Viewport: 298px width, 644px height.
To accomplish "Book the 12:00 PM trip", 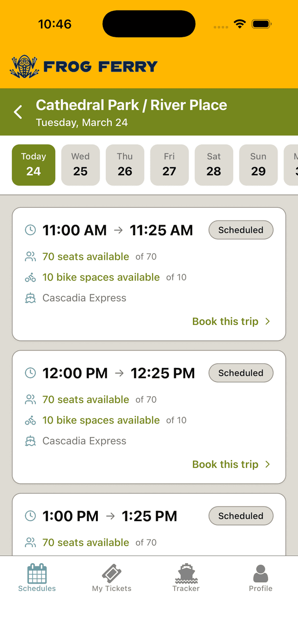I will click(x=225, y=464).
